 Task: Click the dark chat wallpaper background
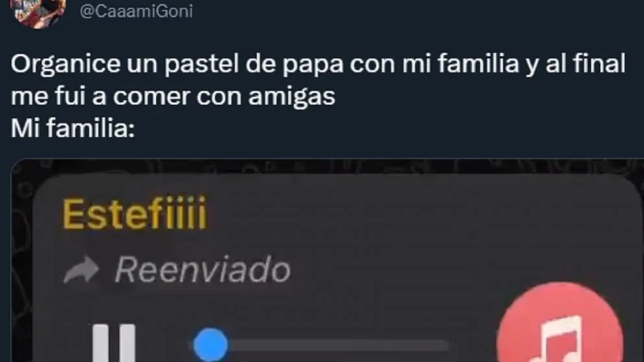click(x=328, y=165)
